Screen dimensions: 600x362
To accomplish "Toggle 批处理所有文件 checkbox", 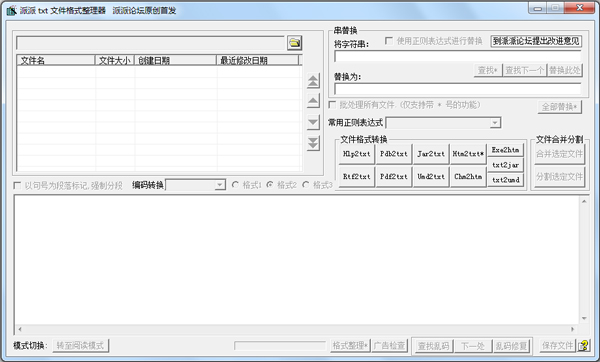I will pos(332,105).
